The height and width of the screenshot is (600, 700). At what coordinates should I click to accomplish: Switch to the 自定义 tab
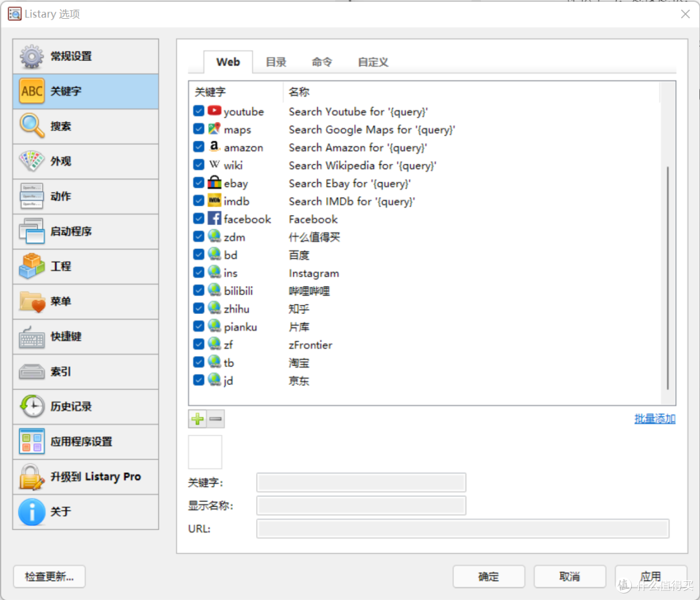tap(373, 62)
